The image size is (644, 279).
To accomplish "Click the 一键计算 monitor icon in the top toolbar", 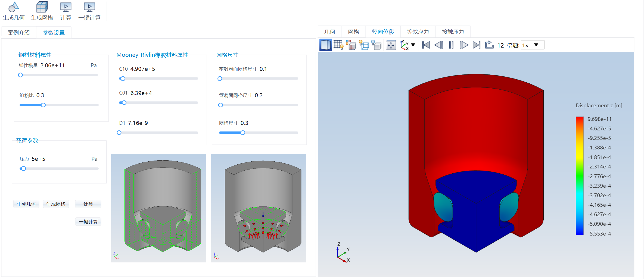I will pyautogui.click(x=89, y=7).
